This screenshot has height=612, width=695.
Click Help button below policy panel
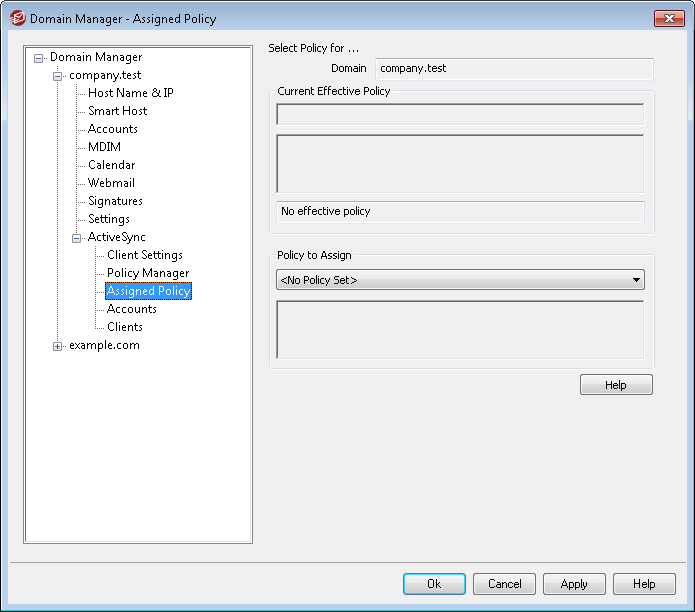pos(616,385)
